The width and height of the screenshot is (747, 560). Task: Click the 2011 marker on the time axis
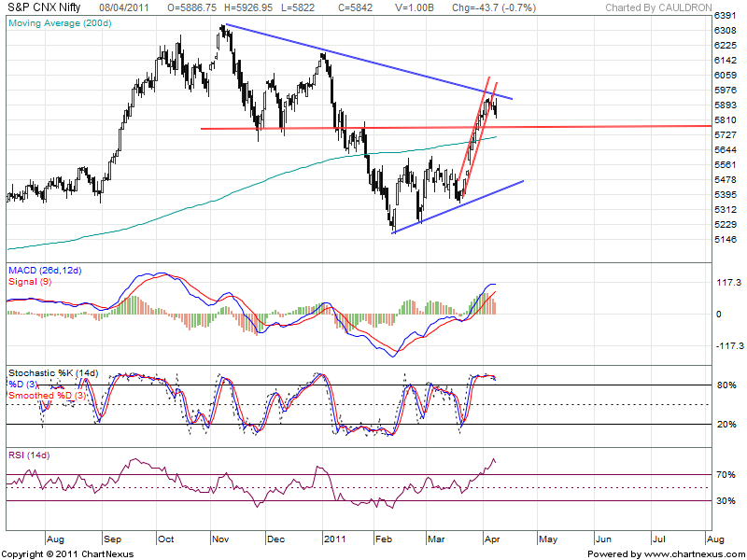(x=335, y=539)
